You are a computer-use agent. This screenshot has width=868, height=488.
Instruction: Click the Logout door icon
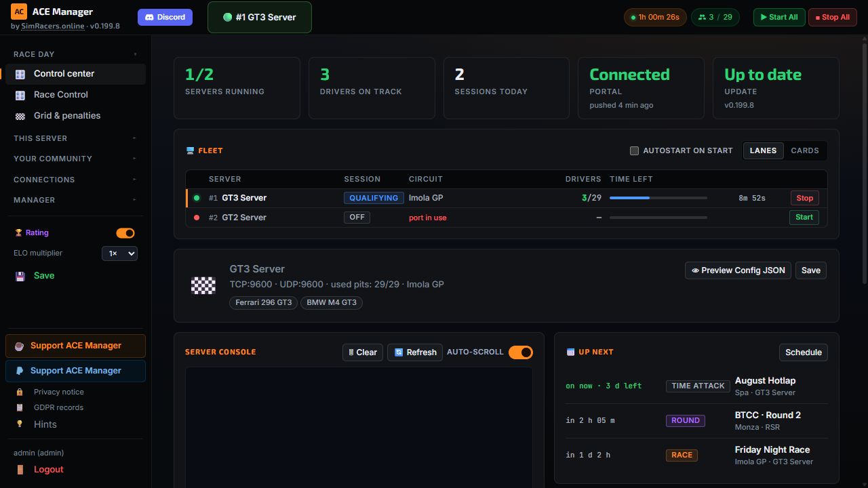(x=20, y=469)
